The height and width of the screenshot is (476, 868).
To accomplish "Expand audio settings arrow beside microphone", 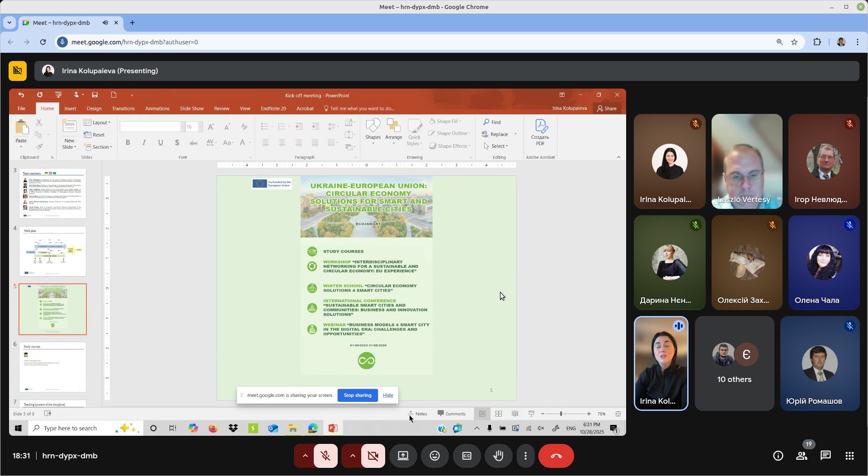I will 305,456.
